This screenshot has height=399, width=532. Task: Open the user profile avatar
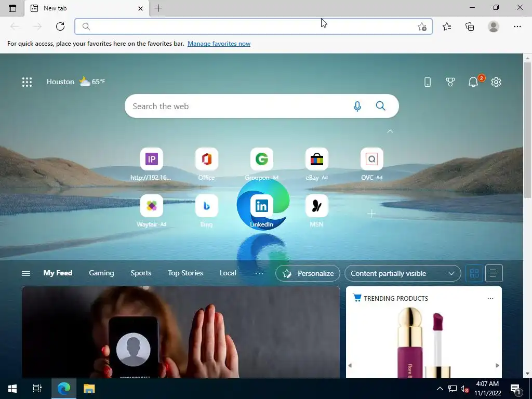point(494,26)
